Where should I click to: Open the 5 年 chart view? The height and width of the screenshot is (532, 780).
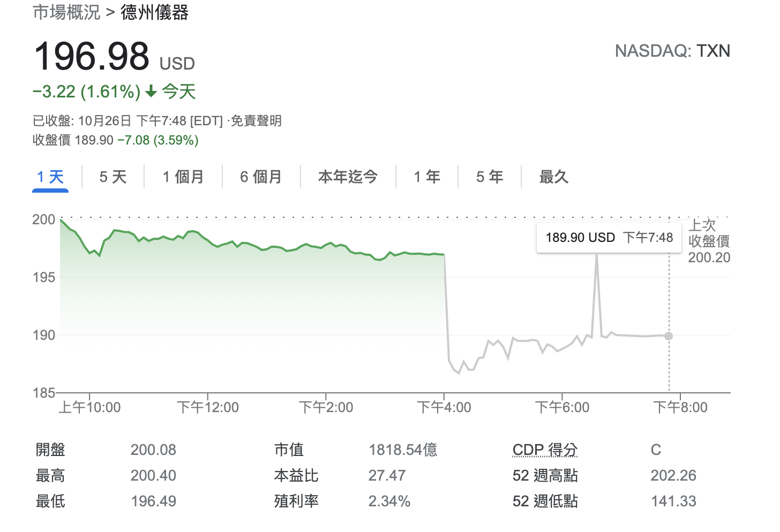coord(490,177)
